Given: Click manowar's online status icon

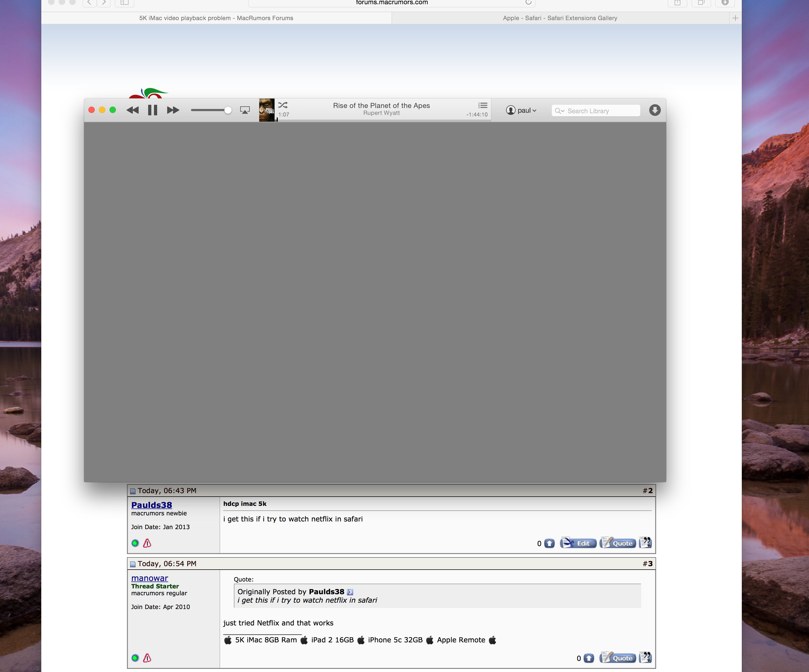Looking at the screenshot, I should click(135, 658).
